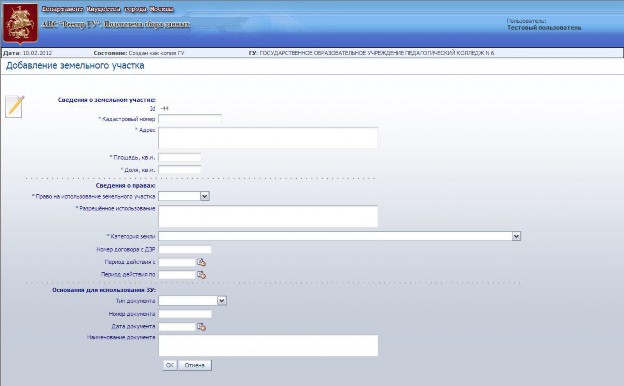
Task: Click the Отмена button
Action: (195, 365)
